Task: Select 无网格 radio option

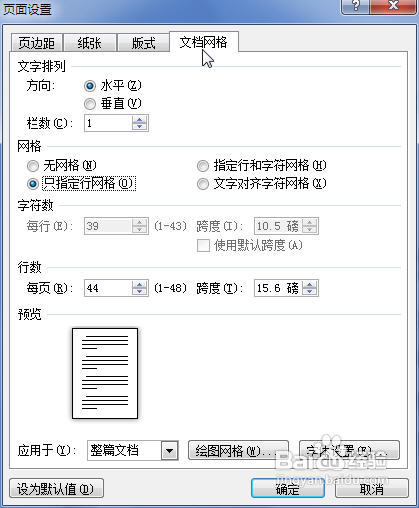Action: coord(33,166)
